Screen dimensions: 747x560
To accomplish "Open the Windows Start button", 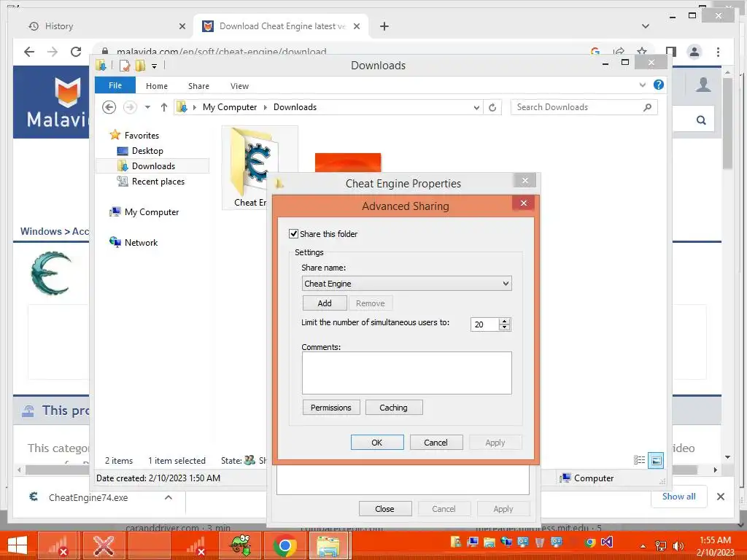I will [18, 545].
